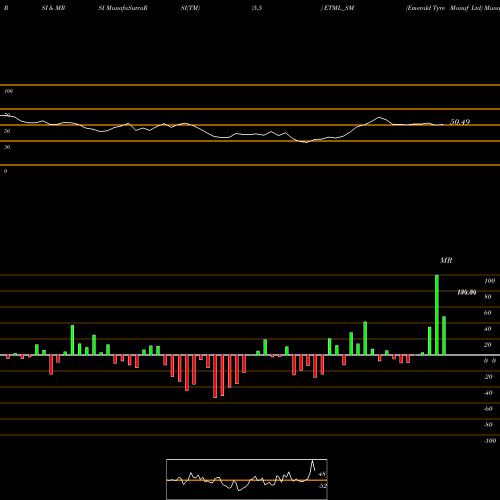Click the MR axis label 40
This screenshot has width=500, height=500.
point(488,329)
